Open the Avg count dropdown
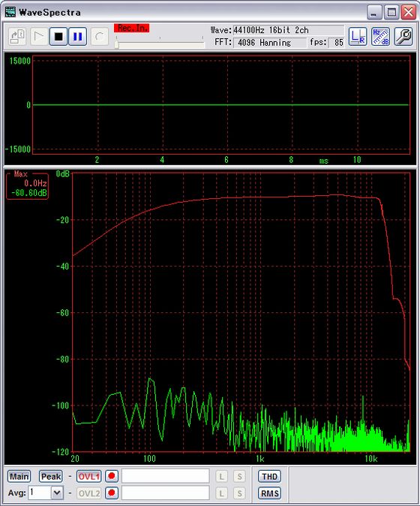This screenshot has width=420, height=506. pyautogui.click(x=57, y=492)
